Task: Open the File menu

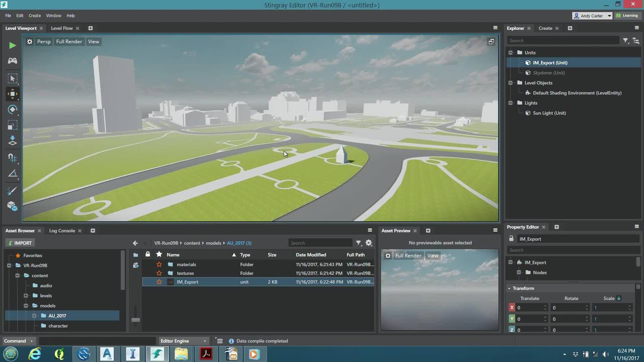Action: point(8,16)
